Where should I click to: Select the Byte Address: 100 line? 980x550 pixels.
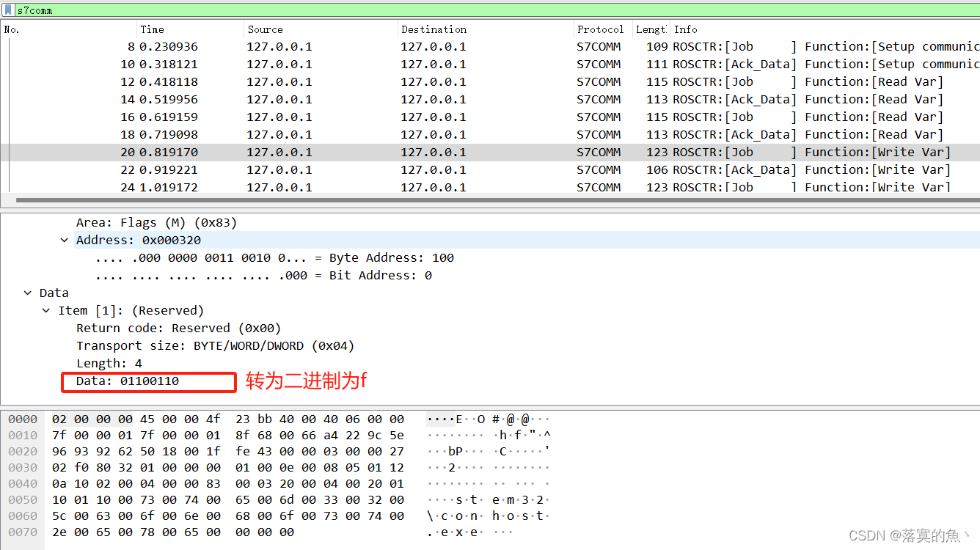coord(275,257)
